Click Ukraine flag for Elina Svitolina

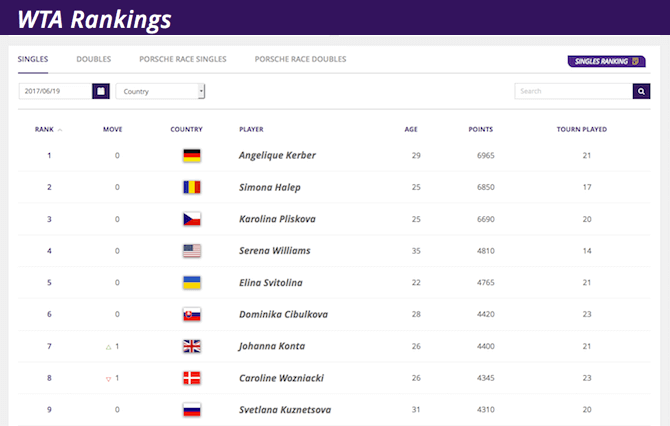[192, 282]
